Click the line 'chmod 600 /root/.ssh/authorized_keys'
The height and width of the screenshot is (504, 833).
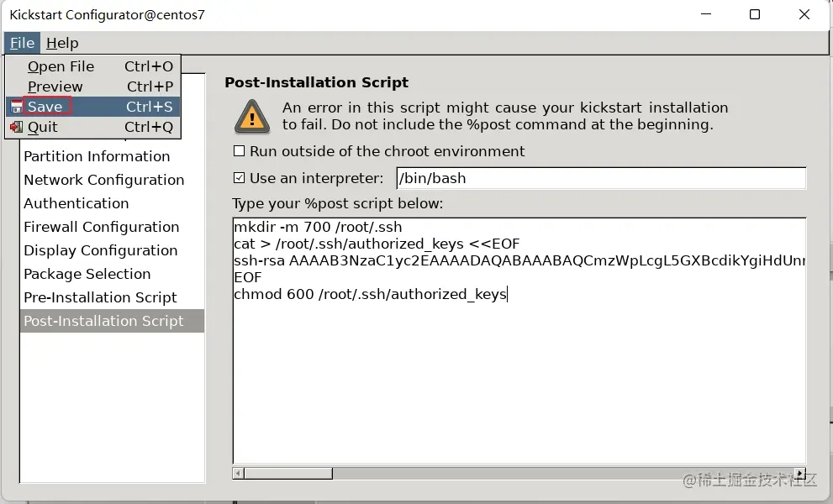point(371,294)
